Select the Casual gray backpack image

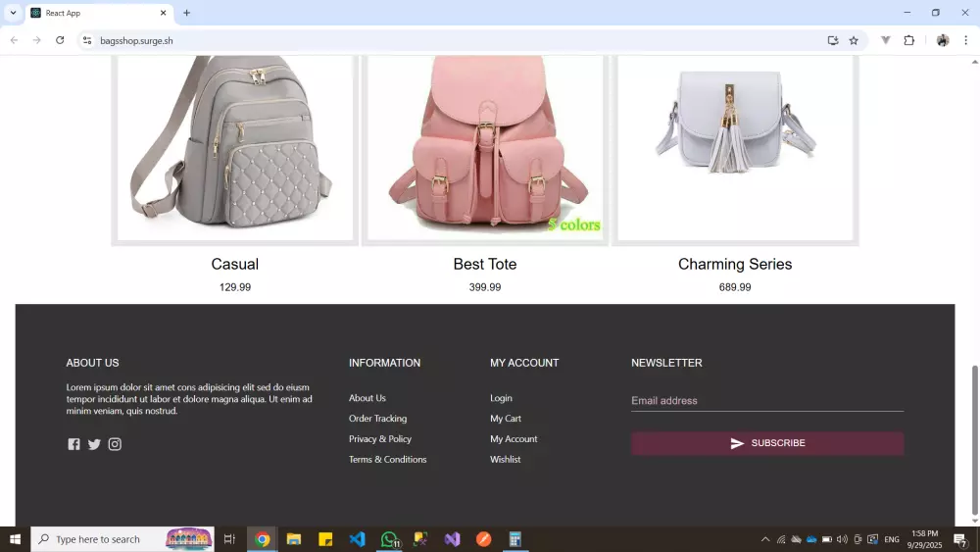click(235, 147)
